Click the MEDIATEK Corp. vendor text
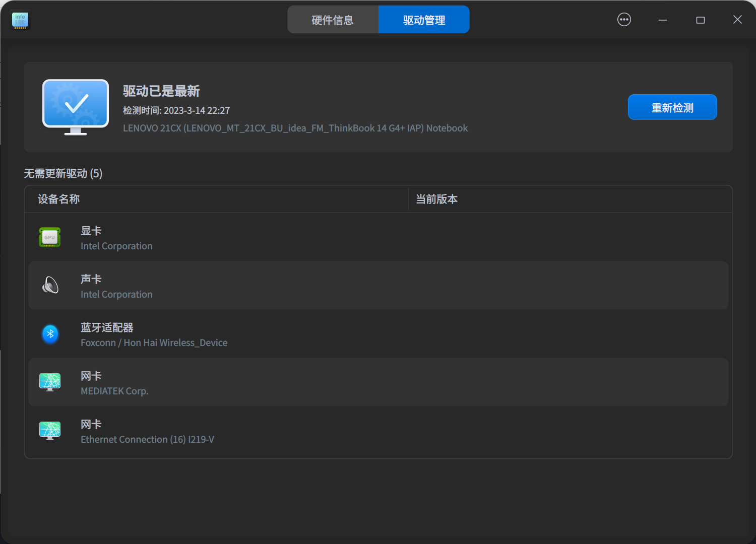 pyautogui.click(x=114, y=391)
